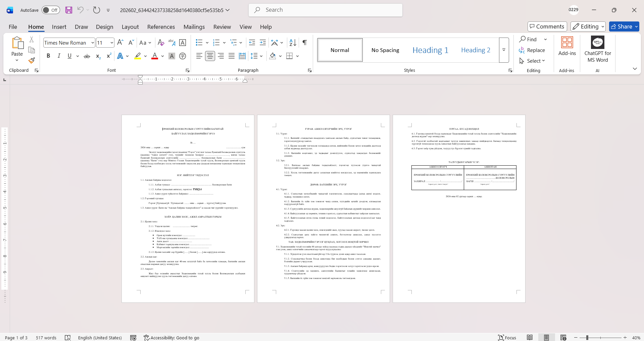
Task: Open the font name dropdown
Action: [x=93, y=43]
